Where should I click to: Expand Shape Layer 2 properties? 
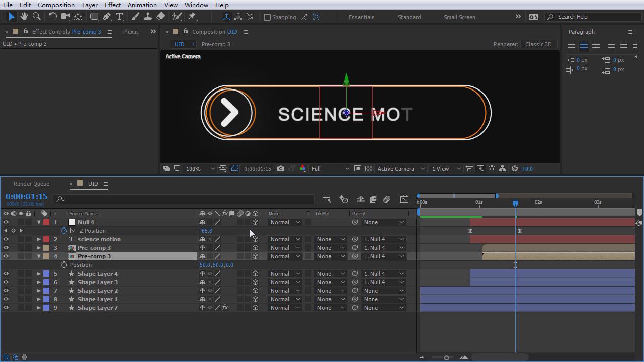click(39, 291)
